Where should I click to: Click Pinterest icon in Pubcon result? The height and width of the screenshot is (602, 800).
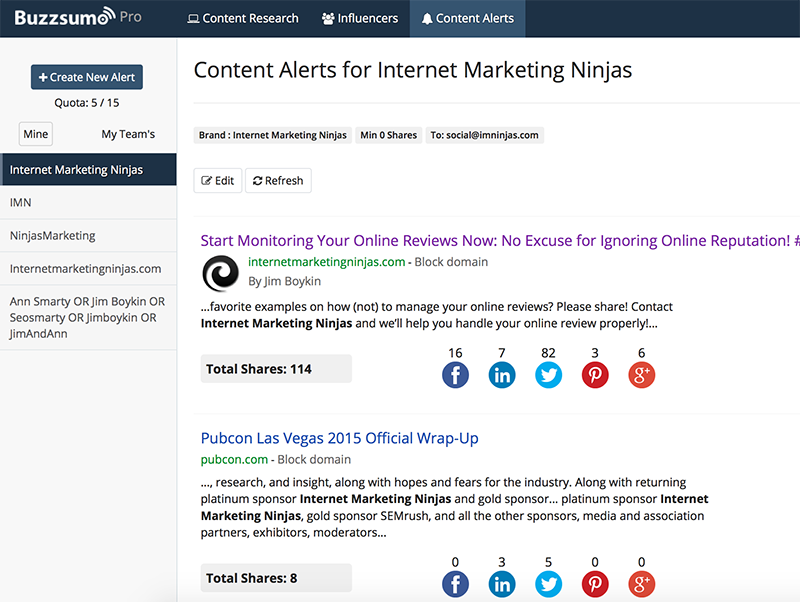pos(595,584)
